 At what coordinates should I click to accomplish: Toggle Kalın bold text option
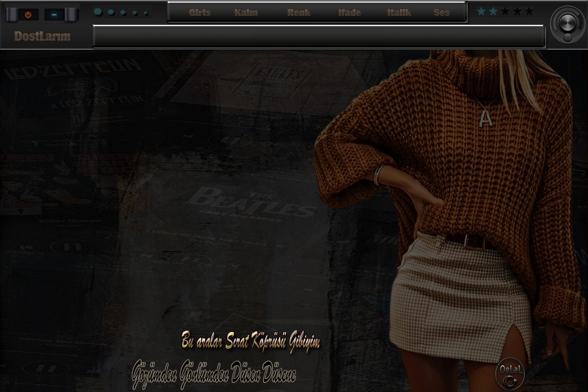tap(246, 12)
